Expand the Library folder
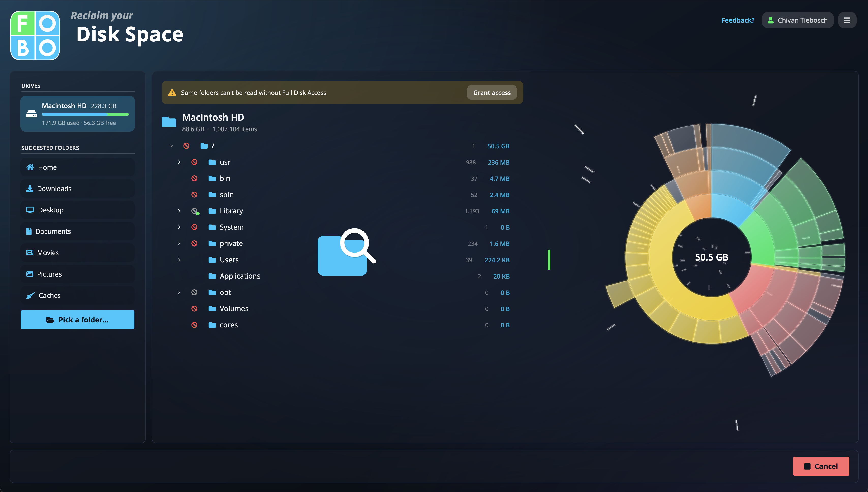The width and height of the screenshot is (868, 492). [x=179, y=211]
